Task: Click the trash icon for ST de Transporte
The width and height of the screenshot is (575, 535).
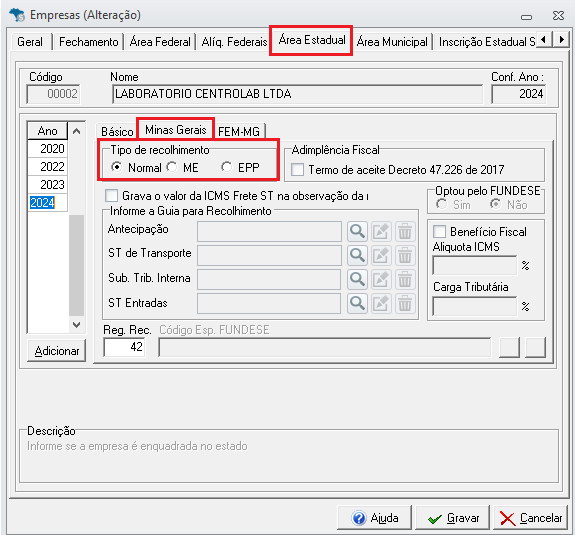Action: click(405, 255)
